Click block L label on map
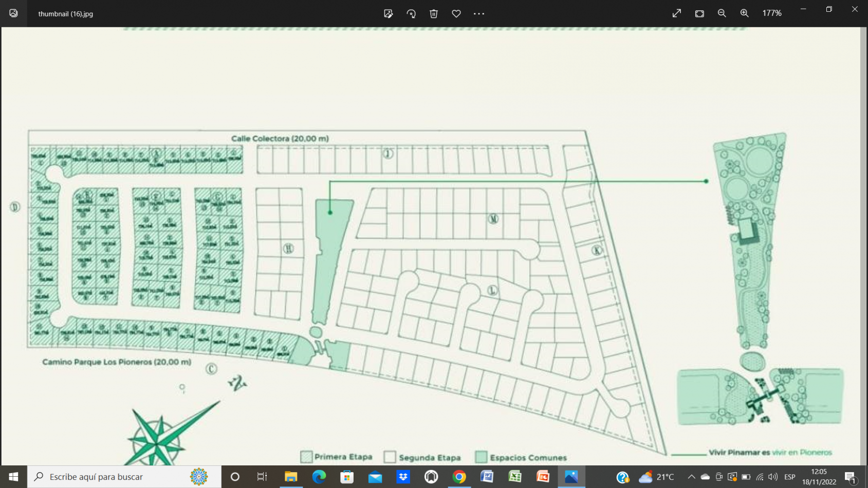868x488 pixels. coord(492,290)
